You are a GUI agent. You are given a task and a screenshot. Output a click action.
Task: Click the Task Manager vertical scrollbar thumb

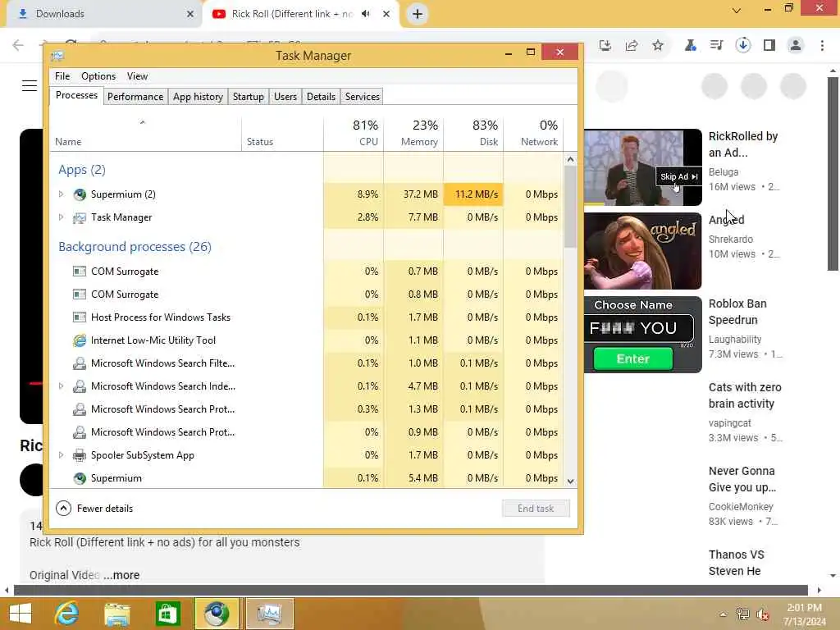571,207
